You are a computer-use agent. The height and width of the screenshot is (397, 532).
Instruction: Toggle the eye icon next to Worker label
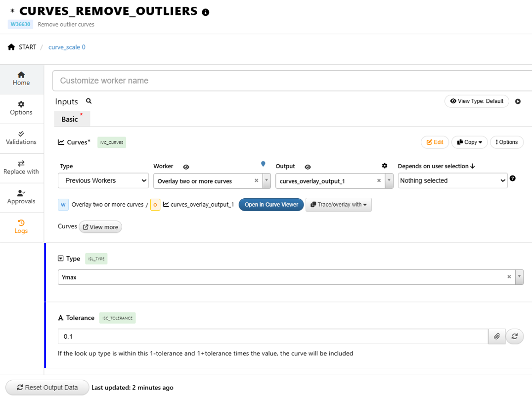[x=186, y=167]
